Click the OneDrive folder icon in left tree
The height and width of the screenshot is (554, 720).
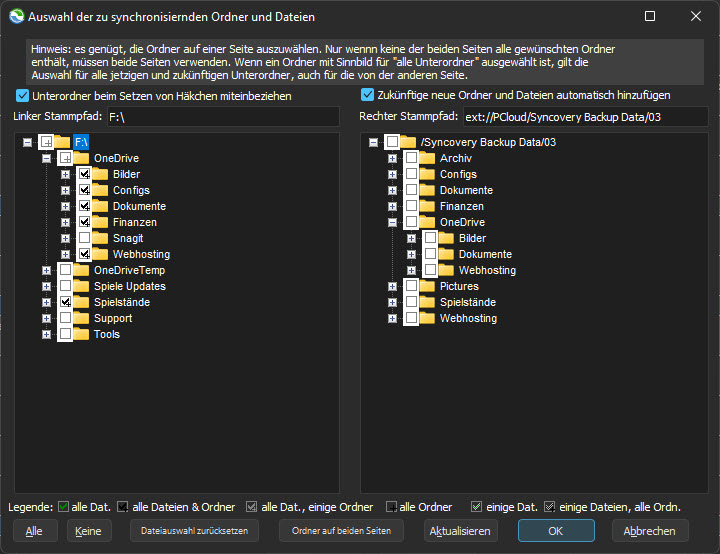coord(81,158)
